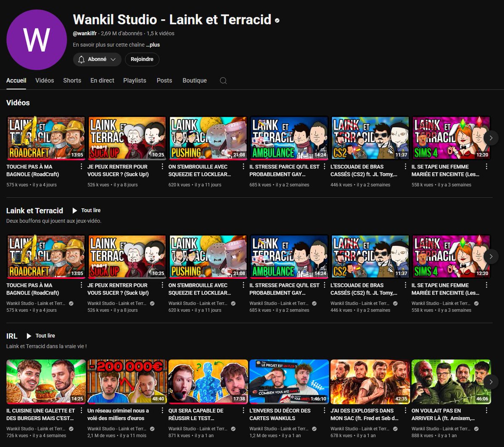Switch to the Vidéos tab
The height and width of the screenshot is (447, 504).
click(x=45, y=80)
